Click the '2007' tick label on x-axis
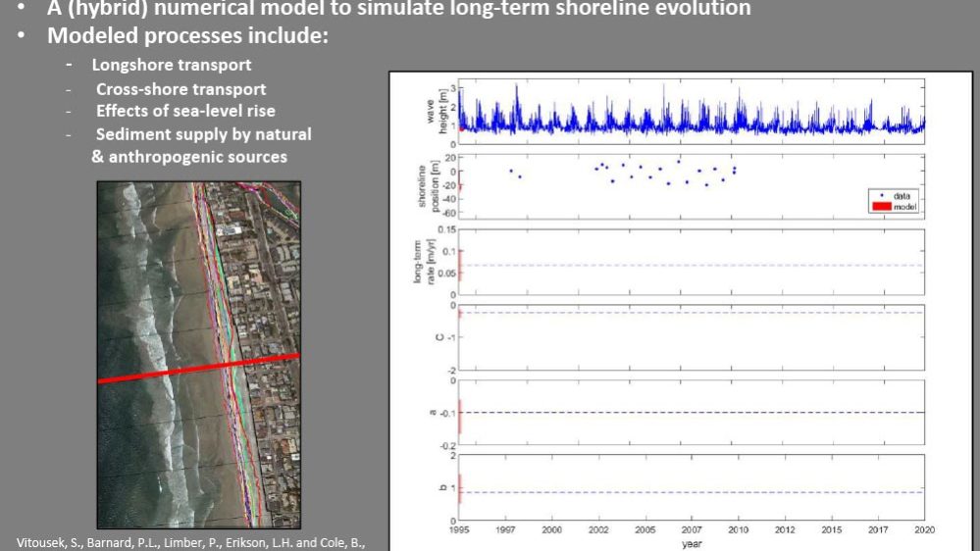Viewport: 980px width, 551px height. click(x=692, y=529)
